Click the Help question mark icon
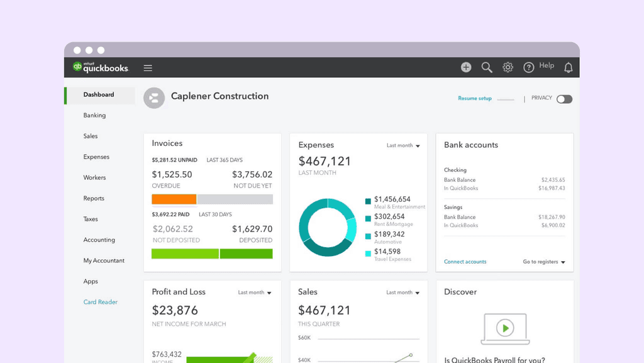The height and width of the screenshot is (363, 644). pyautogui.click(x=529, y=67)
